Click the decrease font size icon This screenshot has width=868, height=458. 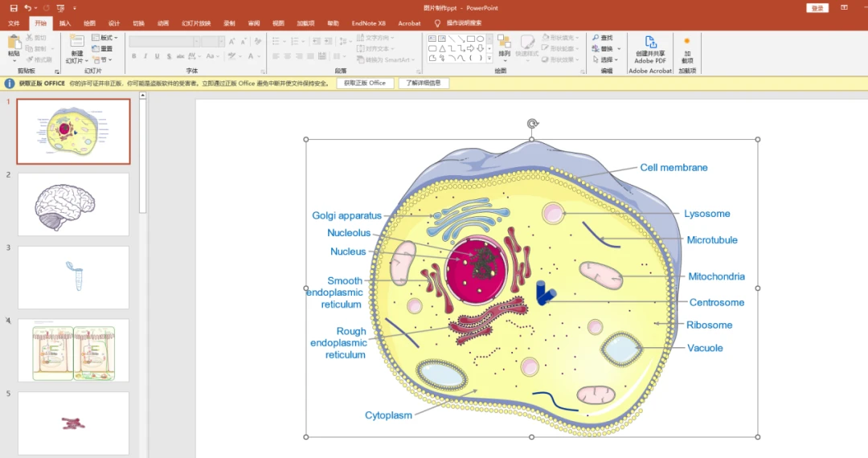pos(244,42)
